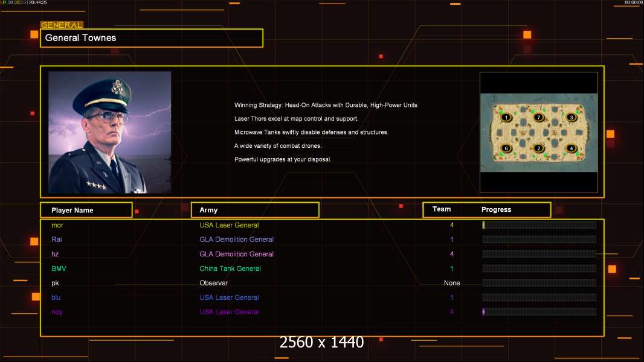Click pk's Observer army entry

pos(213,283)
